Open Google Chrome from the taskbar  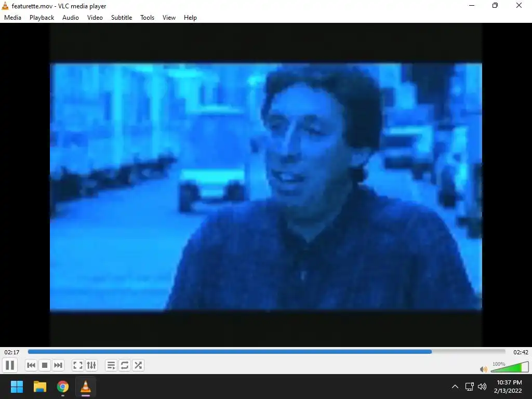click(x=63, y=387)
